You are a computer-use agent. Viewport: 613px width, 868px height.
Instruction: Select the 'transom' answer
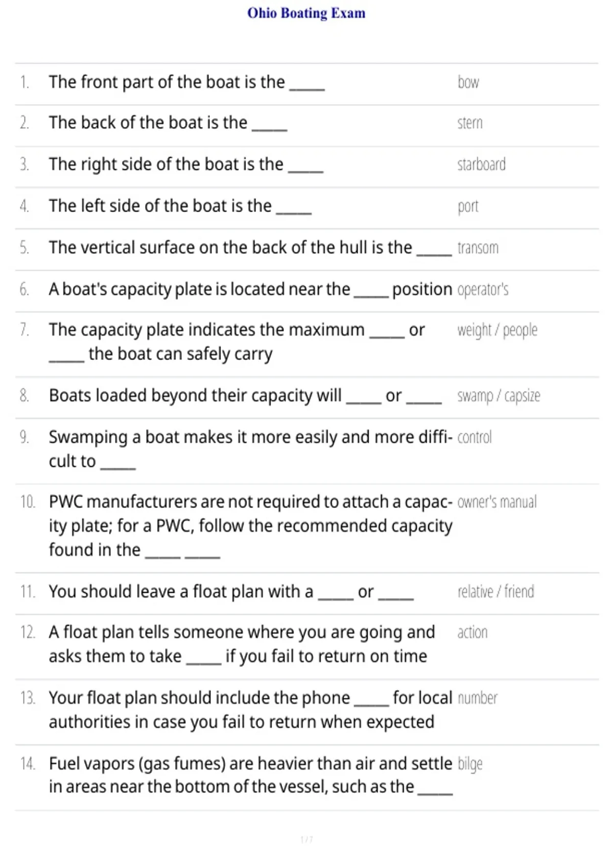478,248
